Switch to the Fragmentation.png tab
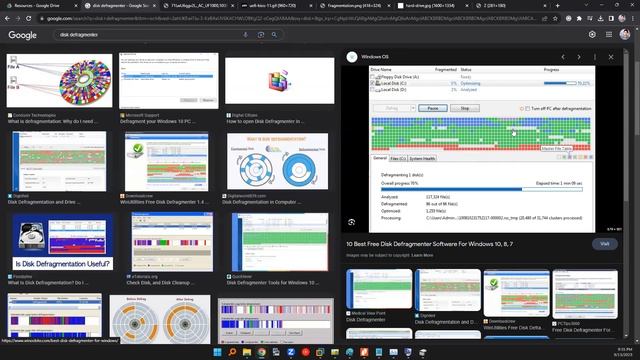640x360 pixels. (x=354, y=6)
